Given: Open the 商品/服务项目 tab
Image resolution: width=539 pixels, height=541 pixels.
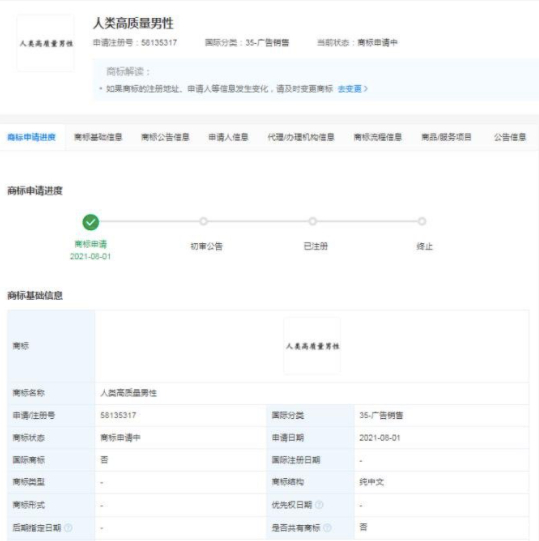Looking at the screenshot, I should (x=446, y=137).
